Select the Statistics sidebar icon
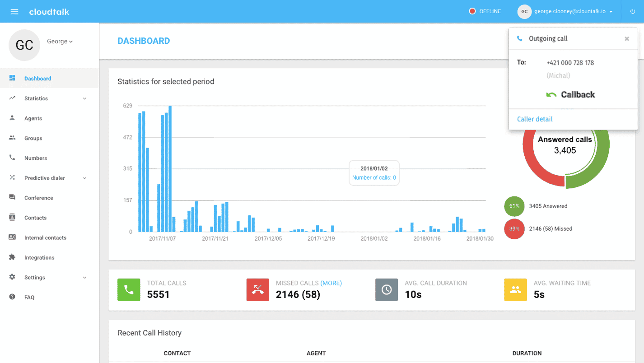This screenshot has height=363, width=644. click(x=12, y=98)
